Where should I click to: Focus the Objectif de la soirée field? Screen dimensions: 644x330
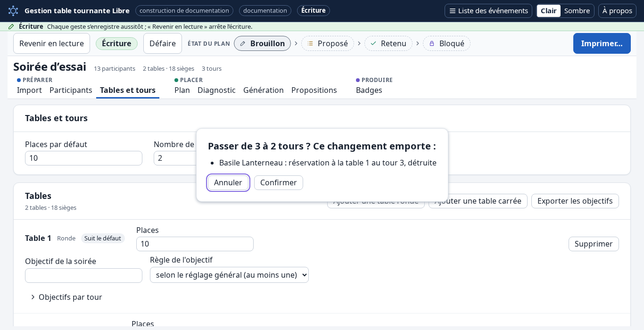coord(83,275)
